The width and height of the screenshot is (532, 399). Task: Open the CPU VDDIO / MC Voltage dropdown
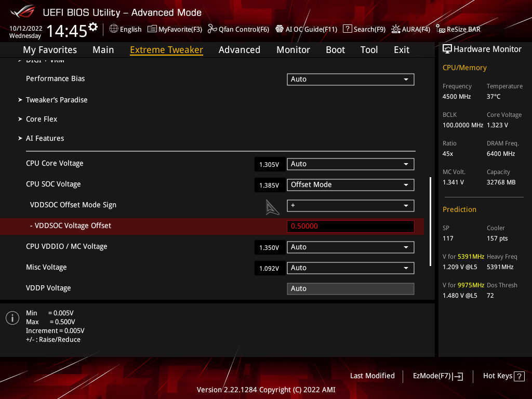[351, 247]
